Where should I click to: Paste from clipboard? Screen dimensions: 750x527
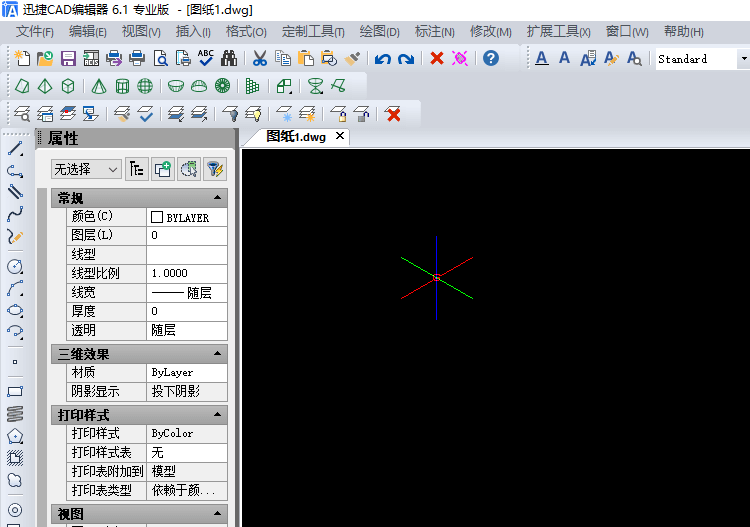coord(306,58)
